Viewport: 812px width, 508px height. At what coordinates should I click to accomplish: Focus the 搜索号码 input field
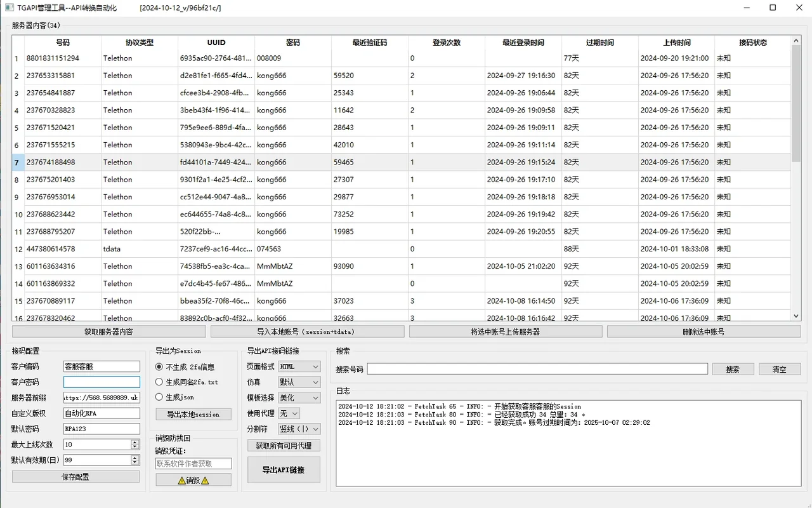(x=537, y=369)
